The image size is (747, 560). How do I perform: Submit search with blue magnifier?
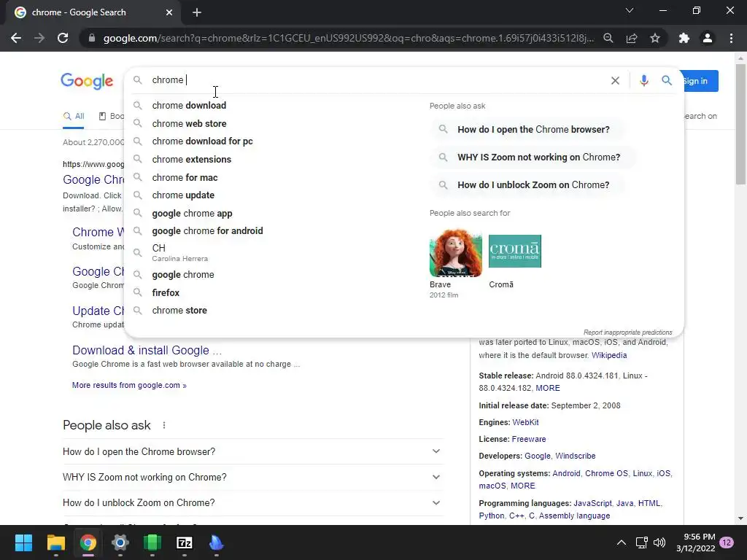coord(667,80)
